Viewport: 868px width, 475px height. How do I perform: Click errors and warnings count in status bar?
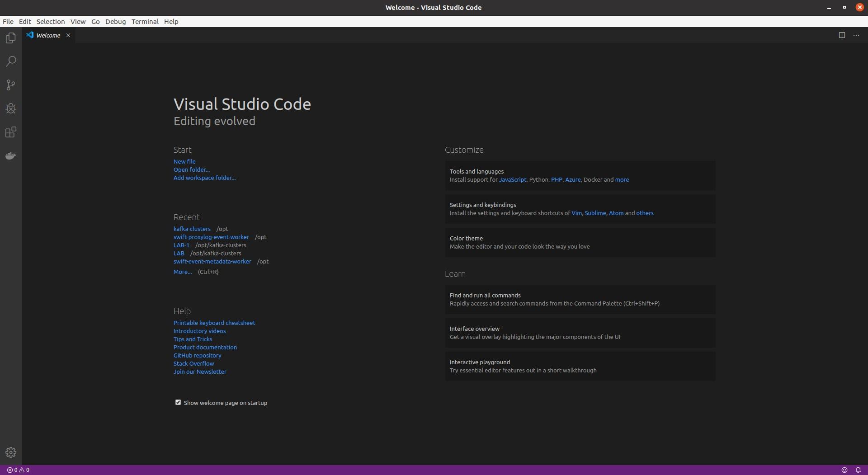(x=18, y=470)
